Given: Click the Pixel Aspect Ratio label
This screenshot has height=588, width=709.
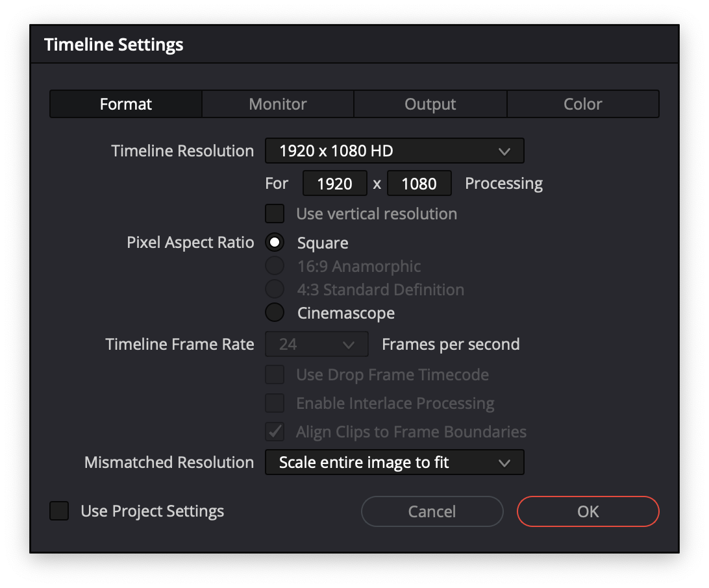Looking at the screenshot, I should tap(190, 243).
